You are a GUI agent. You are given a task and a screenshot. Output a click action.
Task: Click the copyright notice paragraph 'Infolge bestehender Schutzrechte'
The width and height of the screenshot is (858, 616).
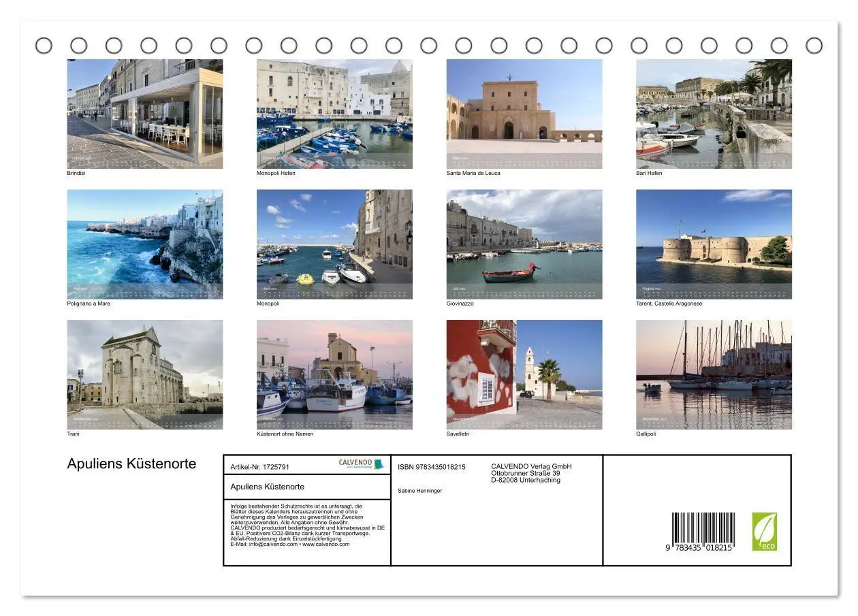click(308, 525)
